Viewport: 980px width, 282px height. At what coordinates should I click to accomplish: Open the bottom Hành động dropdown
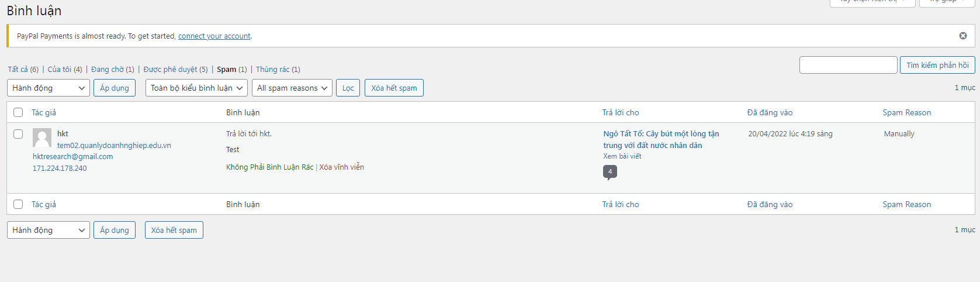49,230
